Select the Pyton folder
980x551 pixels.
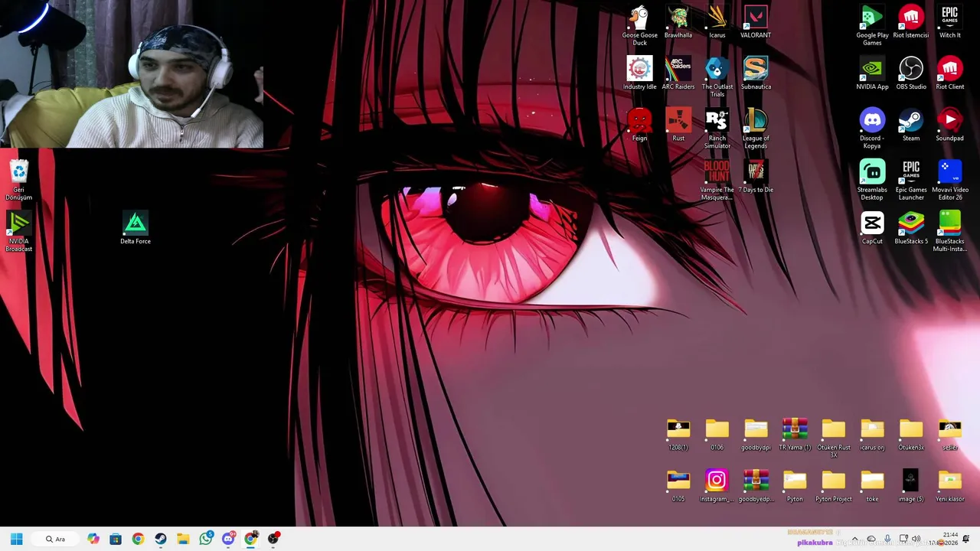795,485
